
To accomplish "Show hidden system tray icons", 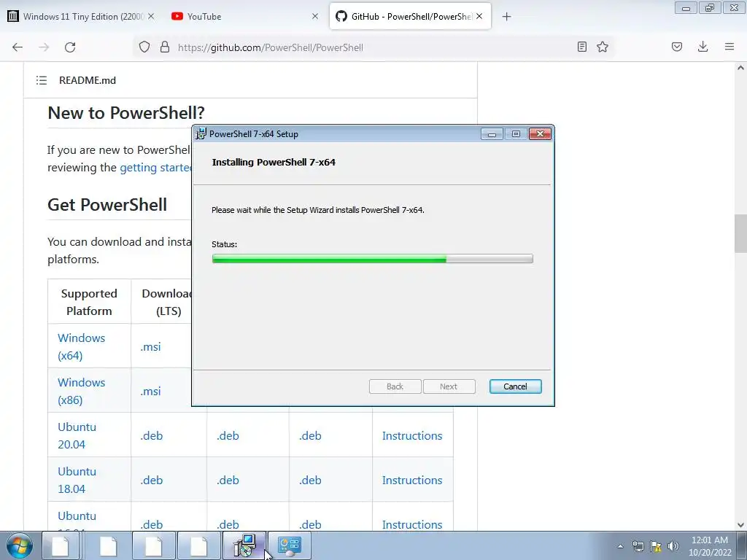I will coord(620,546).
